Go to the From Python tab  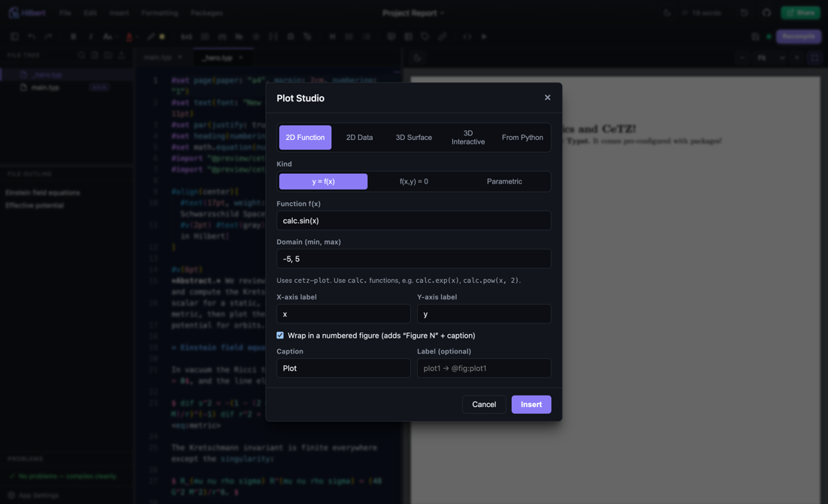tap(522, 137)
